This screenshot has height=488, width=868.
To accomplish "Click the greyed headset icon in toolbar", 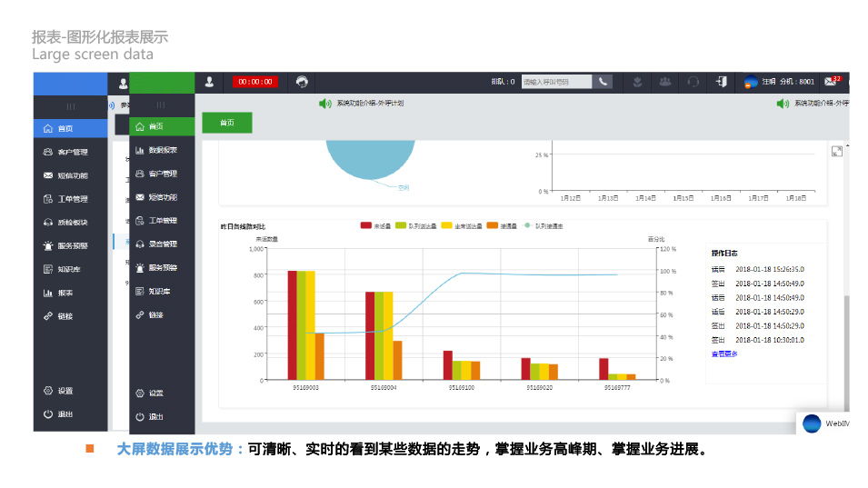I will (693, 82).
